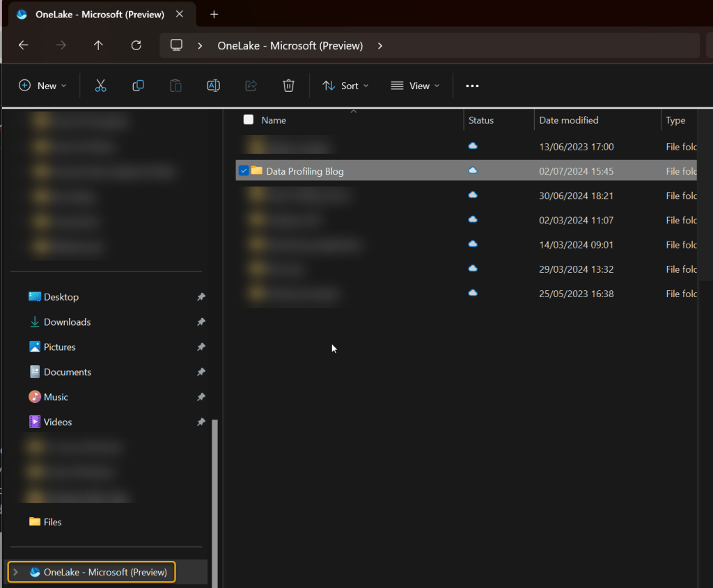Open the New dropdown menu
The image size is (713, 588).
[x=42, y=86]
